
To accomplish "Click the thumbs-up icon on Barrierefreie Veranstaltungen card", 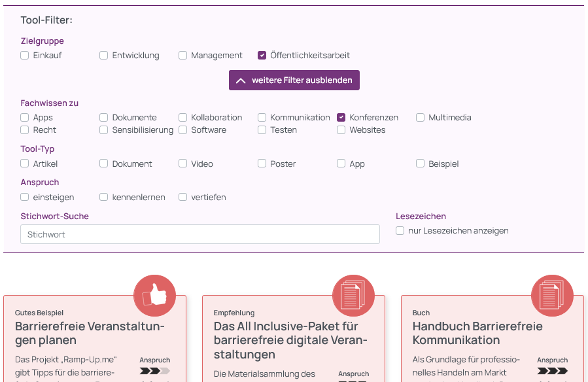I will 154,296.
